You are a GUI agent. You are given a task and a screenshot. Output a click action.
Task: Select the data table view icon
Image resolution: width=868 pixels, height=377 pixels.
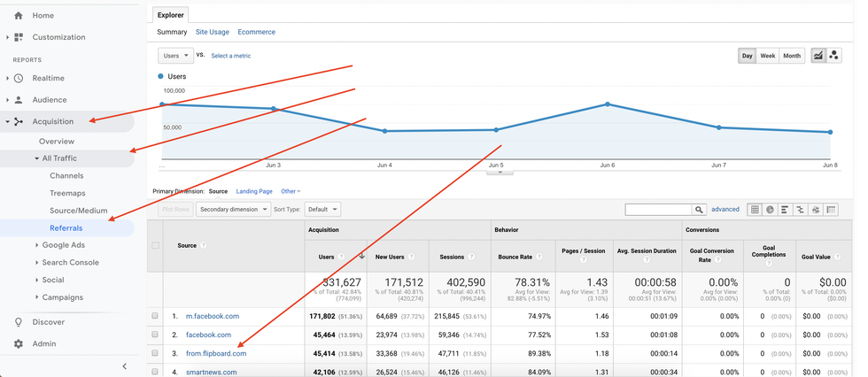pyautogui.click(x=755, y=210)
